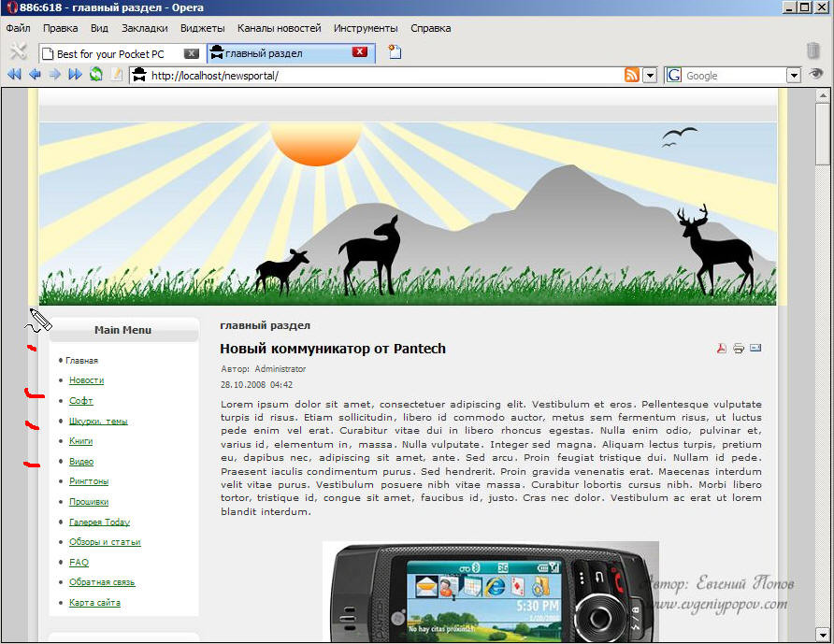Screen dimensions: 834x644
Task: Click the article print icon
Action: point(739,349)
